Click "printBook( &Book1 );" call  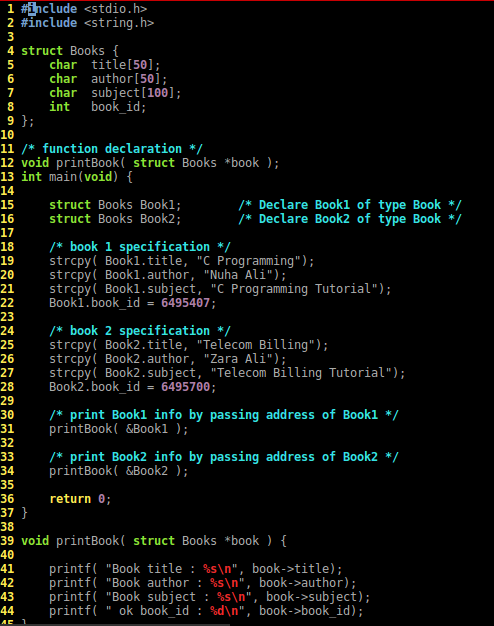click(119, 429)
